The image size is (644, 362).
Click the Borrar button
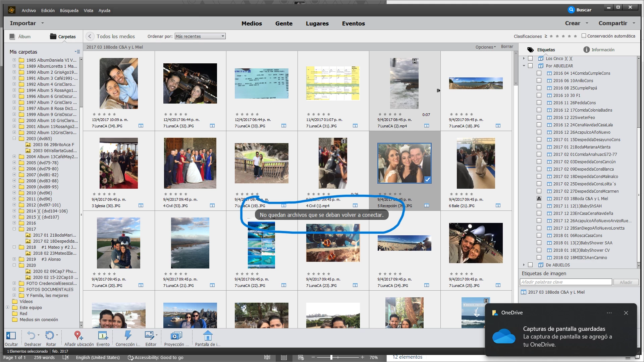(x=507, y=47)
